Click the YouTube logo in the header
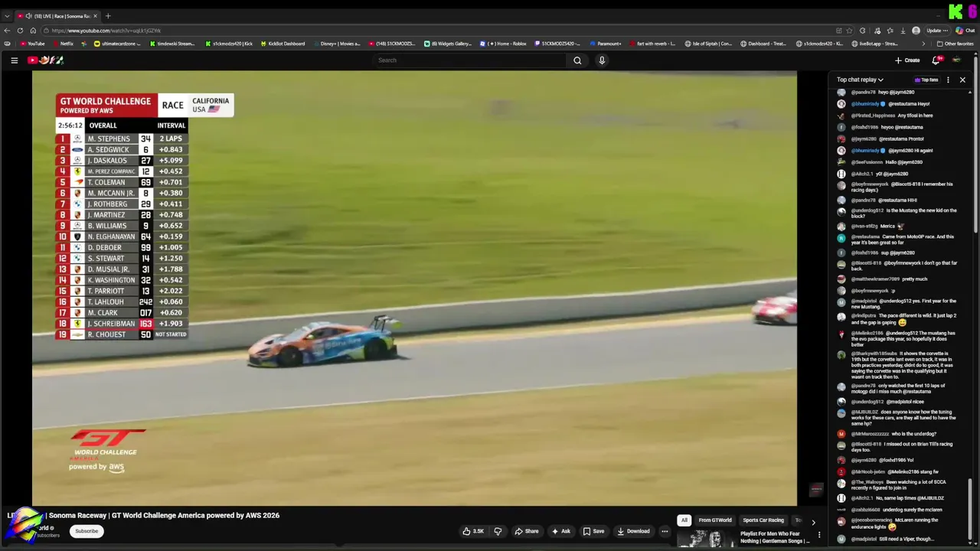980x551 pixels. click(46, 60)
